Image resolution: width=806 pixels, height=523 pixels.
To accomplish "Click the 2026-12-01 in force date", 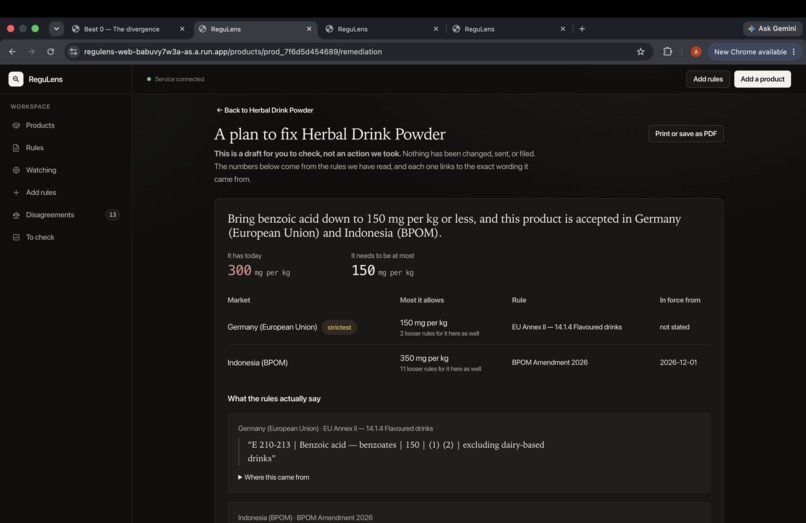I will 678,363.
